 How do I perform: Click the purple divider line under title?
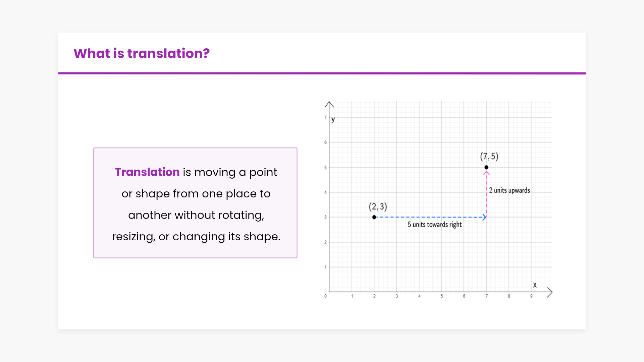point(322,73)
